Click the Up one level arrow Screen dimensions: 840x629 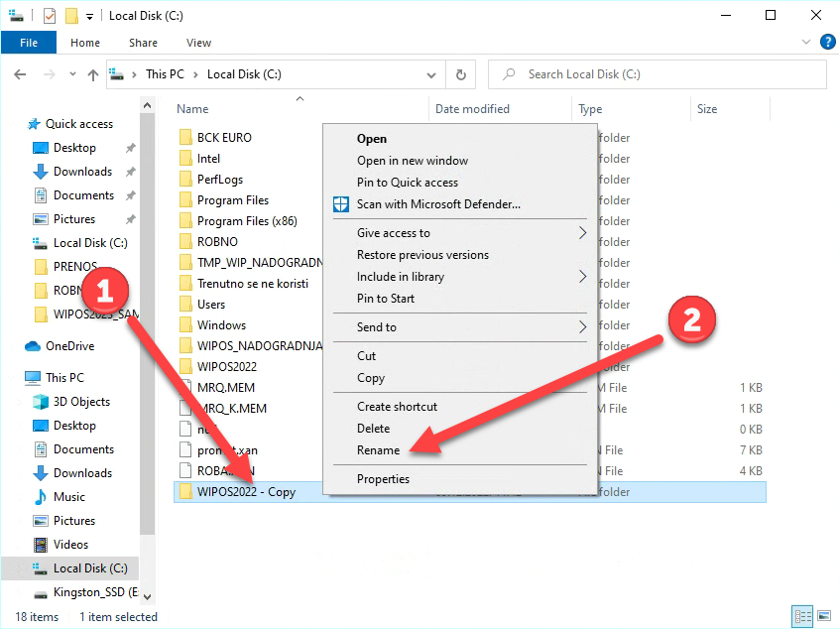[93, 74]
